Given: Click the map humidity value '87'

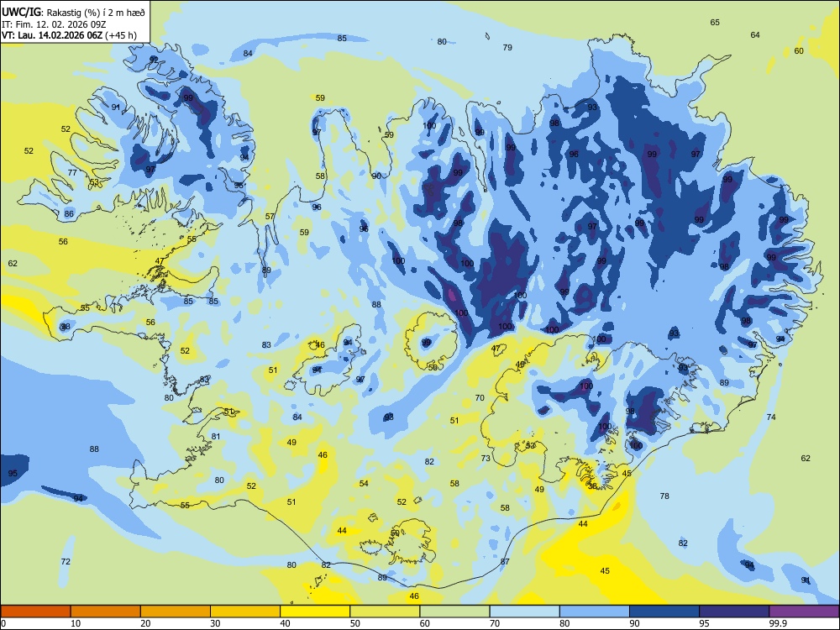Looking at the screenshot, I should (505, 561).
